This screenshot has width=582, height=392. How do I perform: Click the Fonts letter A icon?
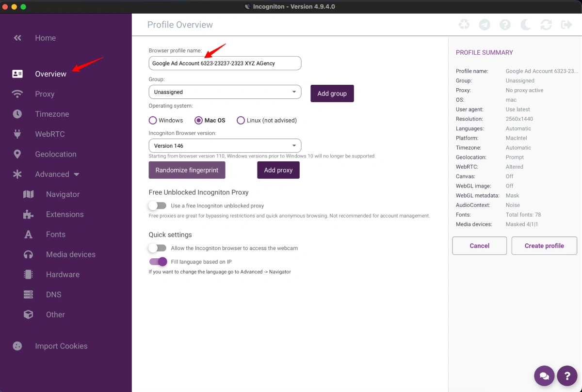point(29,235)
